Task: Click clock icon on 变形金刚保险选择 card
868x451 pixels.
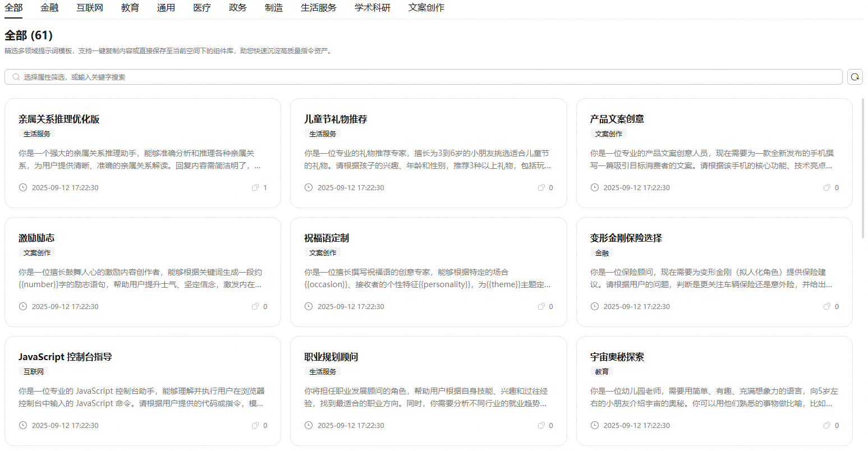Action: pos(595,306)
